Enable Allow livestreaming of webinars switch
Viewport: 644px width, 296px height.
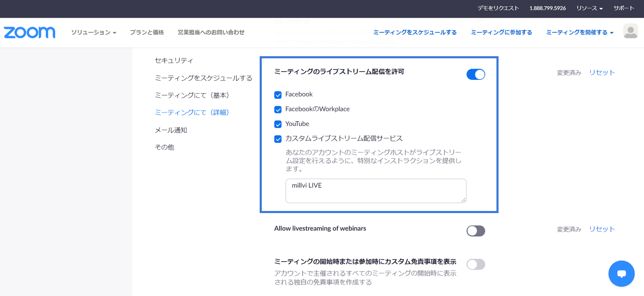click(x=476, y=231)
